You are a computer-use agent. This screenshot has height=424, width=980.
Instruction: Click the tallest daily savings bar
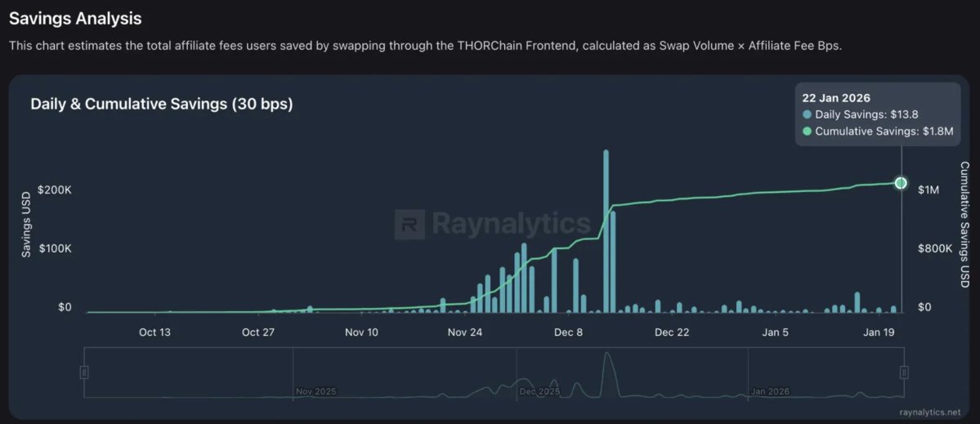tap(606, 231)
